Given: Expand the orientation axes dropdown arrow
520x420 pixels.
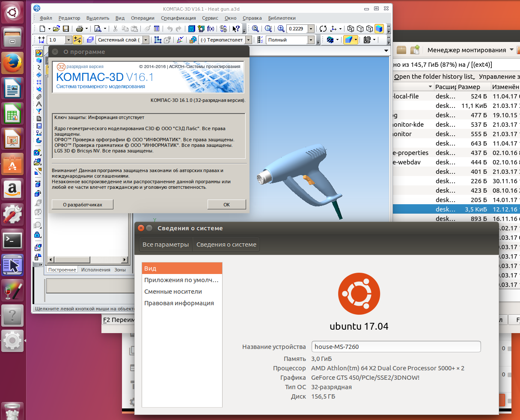Looking at the screenshot, I should [340, 29].
